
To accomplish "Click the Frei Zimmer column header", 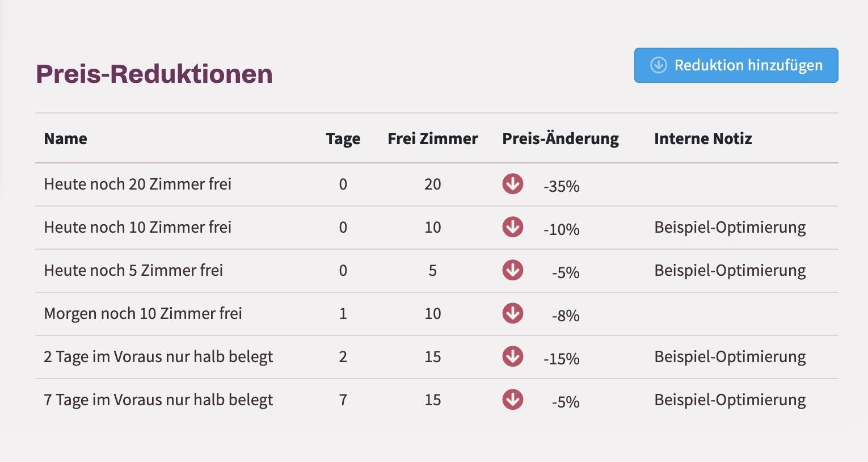I will [x=432, y=138].
